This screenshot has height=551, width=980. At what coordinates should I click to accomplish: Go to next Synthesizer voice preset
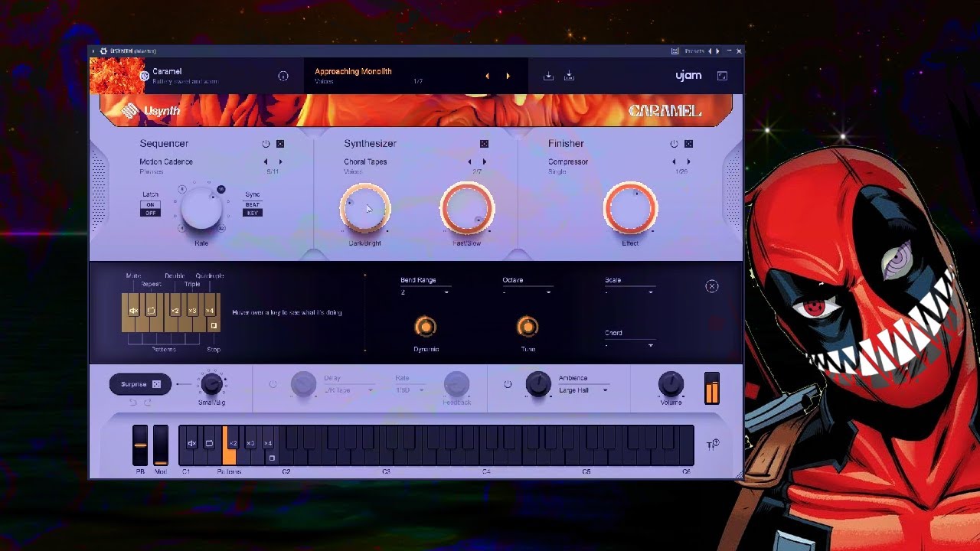coord(484,161)
